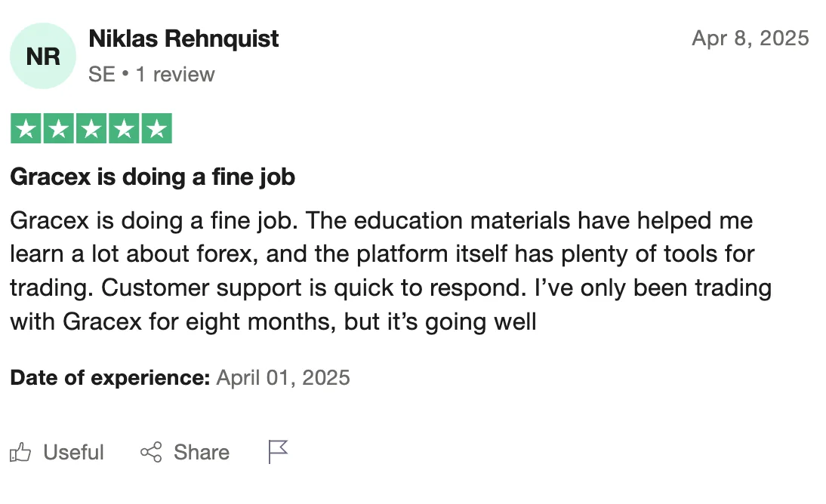The width and height of the screenshot is (826, 504).
Task: Click the SE country label
Action: pyautogui.click(x=102, y=74)
